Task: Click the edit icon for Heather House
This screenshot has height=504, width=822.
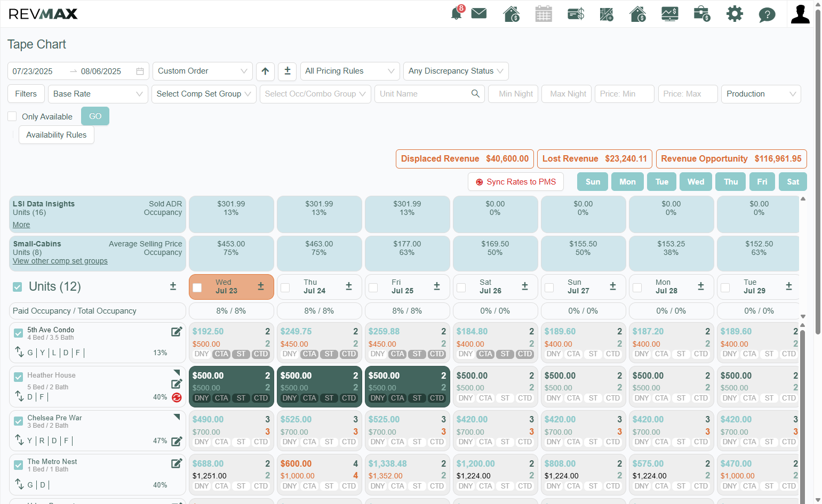Action: (177, 384)
